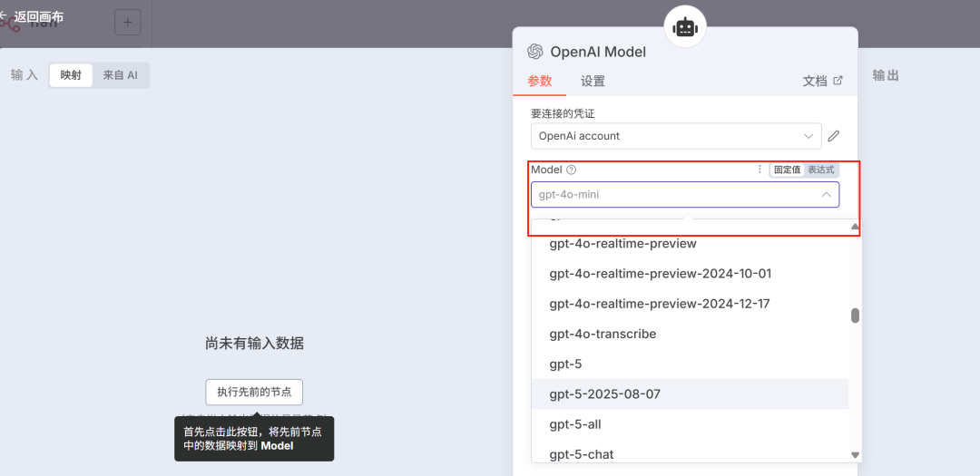
Task: Collapse the Model dropdown with its chevron
Action: [x=827, y=195]
